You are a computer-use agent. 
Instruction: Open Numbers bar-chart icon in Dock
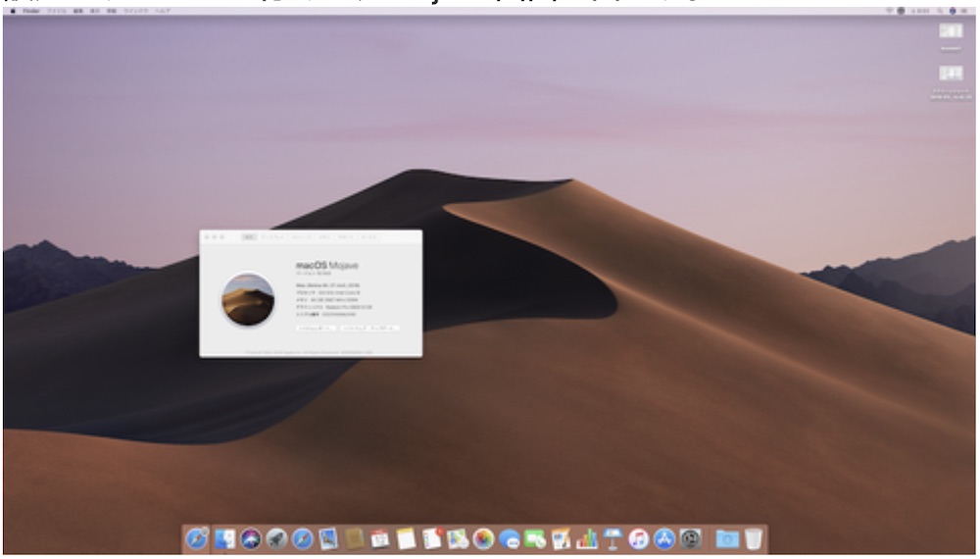click(x=587, y=539)
